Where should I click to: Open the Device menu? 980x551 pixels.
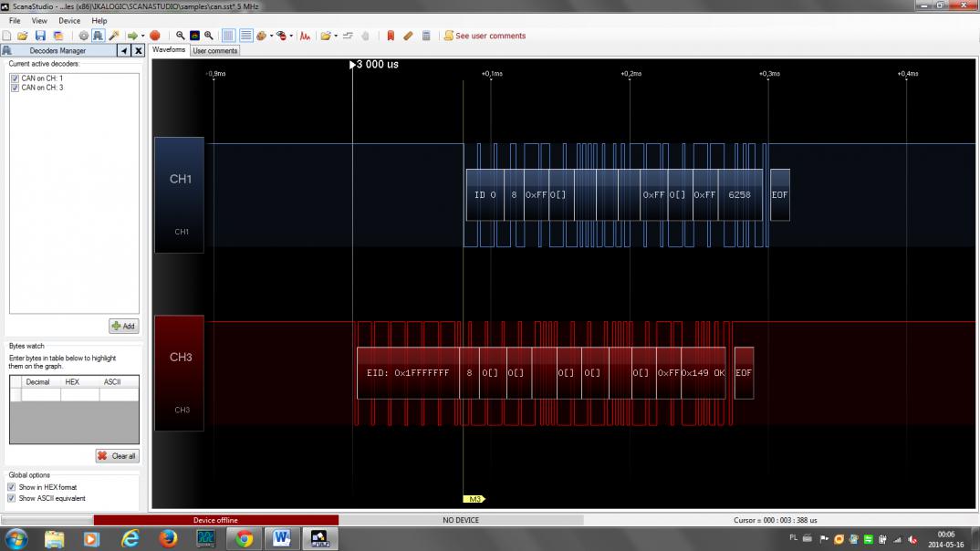point(69,20)
